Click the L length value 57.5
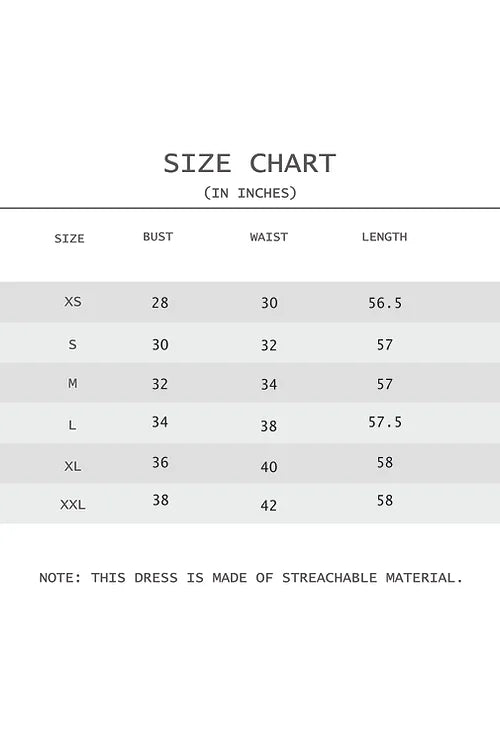The height and width of the screenshot is (750, 500). pos(385,422)
